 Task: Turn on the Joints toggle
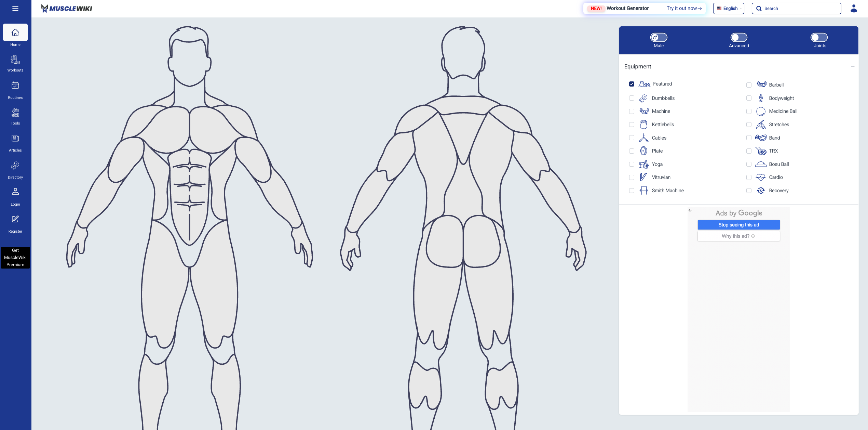(x=819, y=37)
